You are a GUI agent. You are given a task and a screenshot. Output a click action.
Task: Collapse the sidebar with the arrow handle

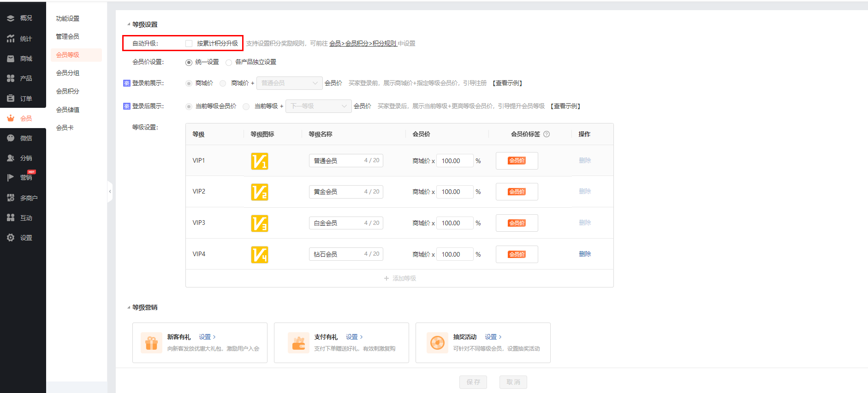click(x=110, y=191)
